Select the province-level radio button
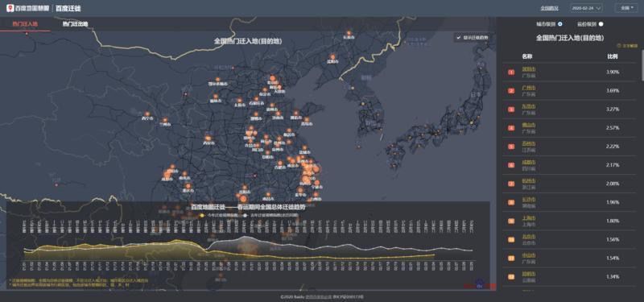644x302 pixels. tap(601, 24)
